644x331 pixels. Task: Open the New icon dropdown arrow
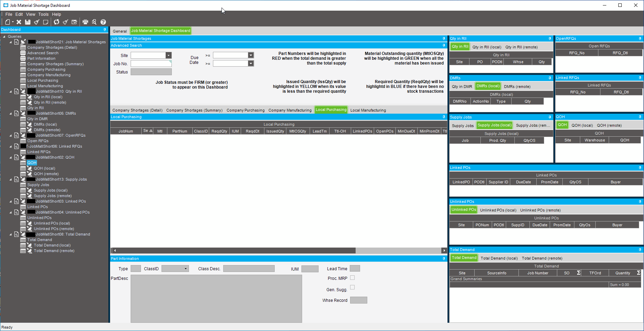click(x=13, y=22)
